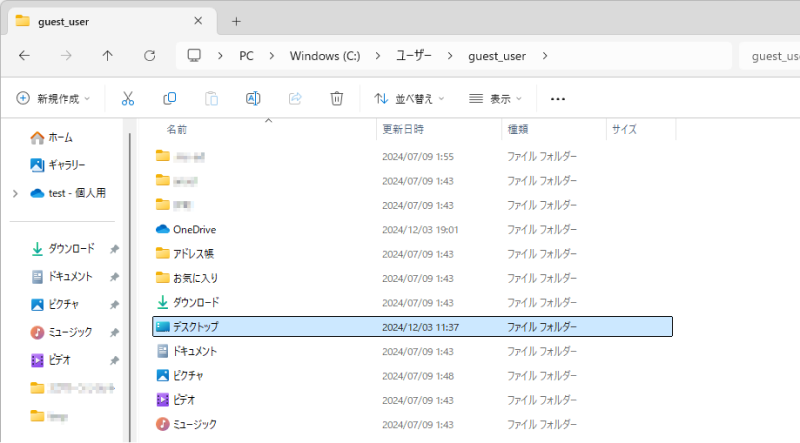Select the ドキュメント row name
The height and width of the screenshot is (443, 800).
click(195, 351)
